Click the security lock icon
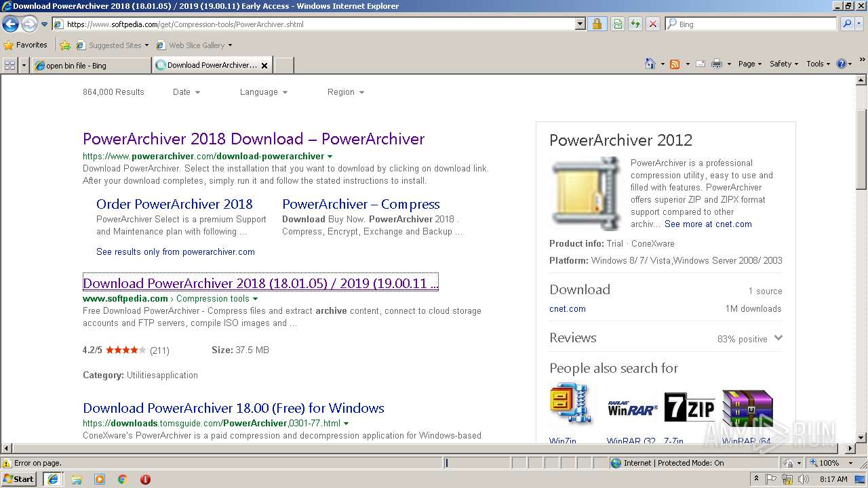The width and height of the screenshot is (868, 488). 597,24
